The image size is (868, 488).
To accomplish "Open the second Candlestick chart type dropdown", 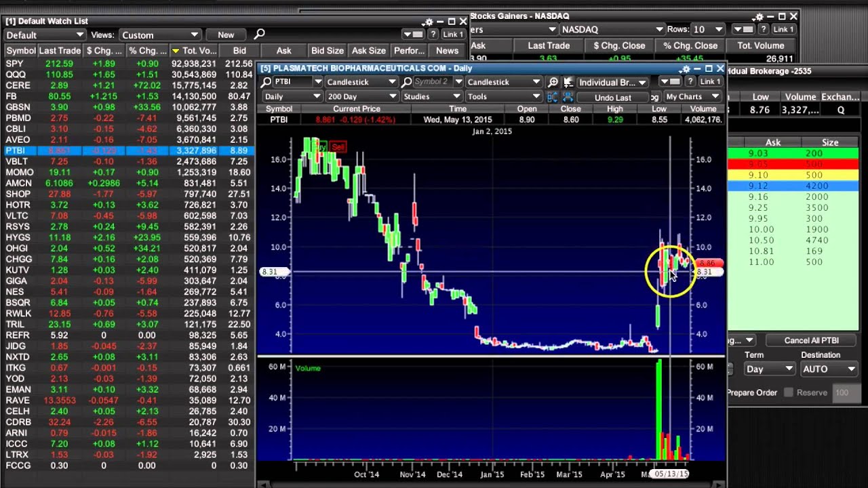I will pos(503,82).
